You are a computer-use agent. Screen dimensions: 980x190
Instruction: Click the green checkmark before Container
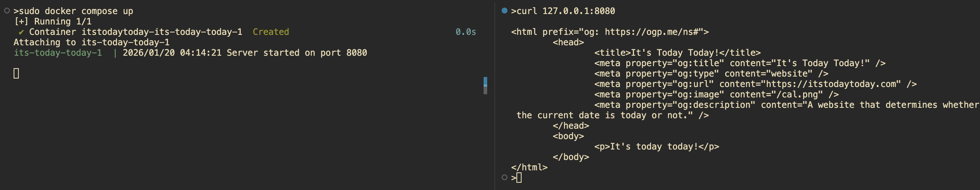click(x=21, y=32)
